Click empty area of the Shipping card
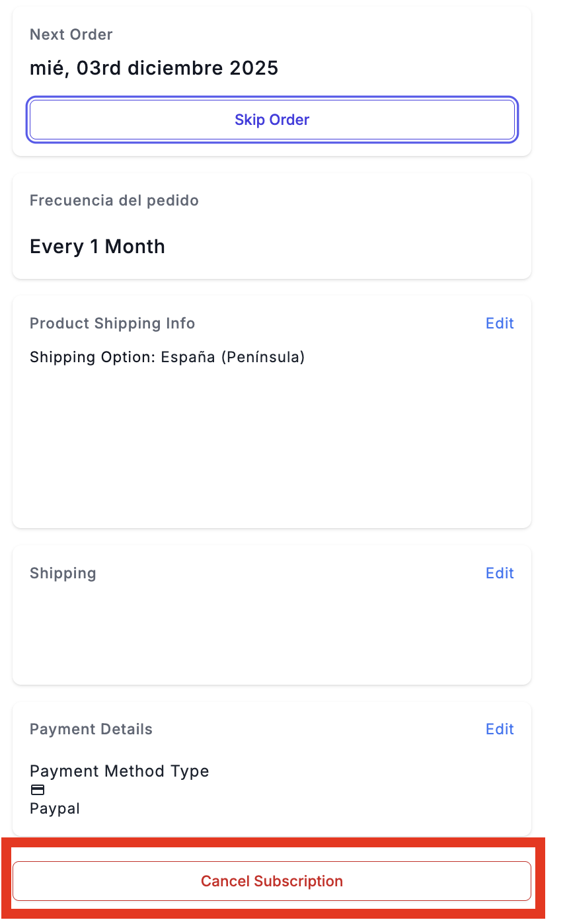Image resolution: width=567 pixels, height=924 pixels. pyautogui.click(x=272, y=635)
